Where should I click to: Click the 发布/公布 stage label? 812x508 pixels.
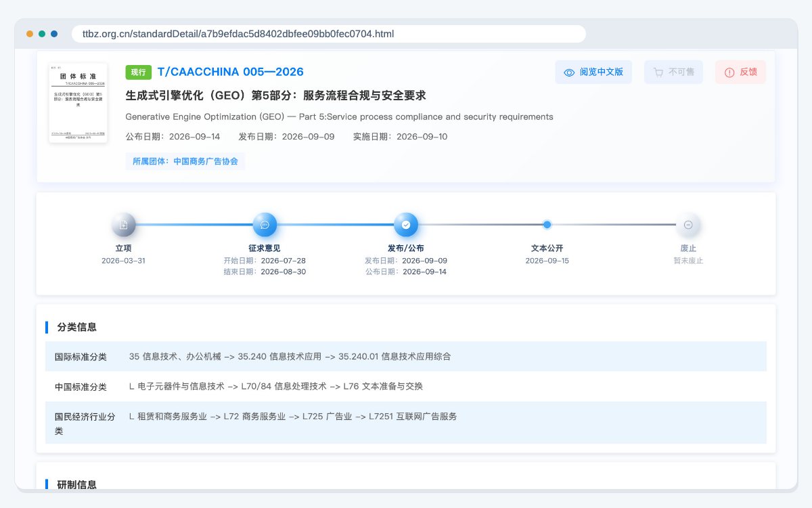pyautogui.click(x=406, y=249)
